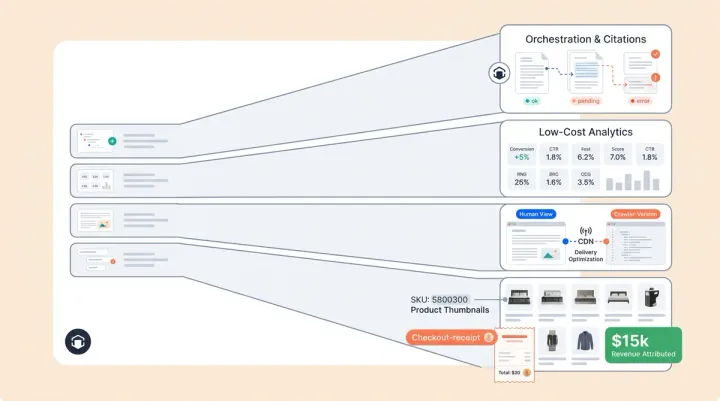
Task: Click the green plus icon in first row
Action: click(112, 141)
